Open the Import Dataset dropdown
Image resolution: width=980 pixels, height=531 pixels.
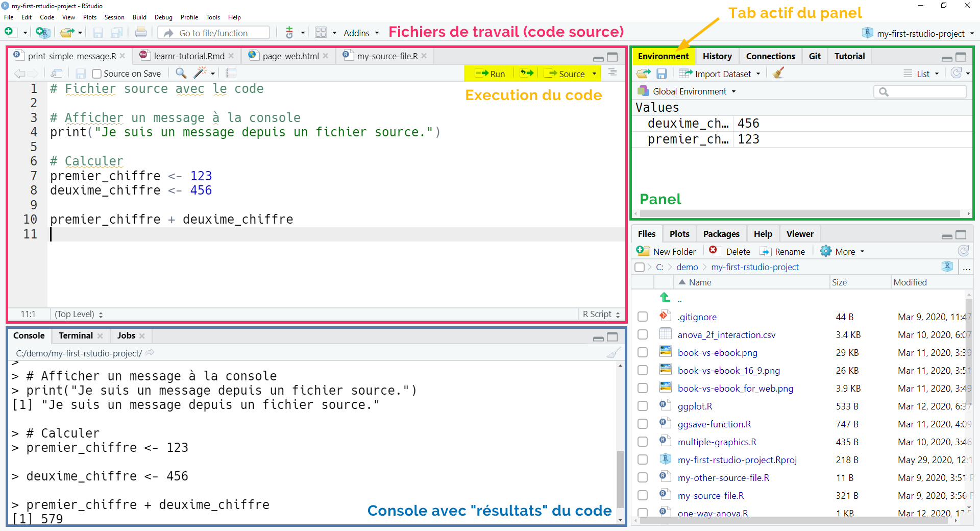pyautogui.click(x=720, y=74)
